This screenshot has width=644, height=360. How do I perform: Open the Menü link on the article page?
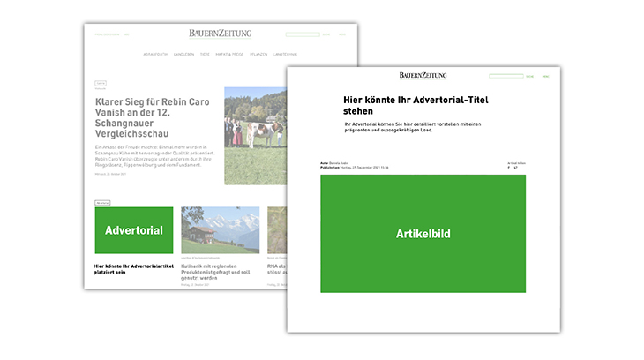(x=545, y=77)
